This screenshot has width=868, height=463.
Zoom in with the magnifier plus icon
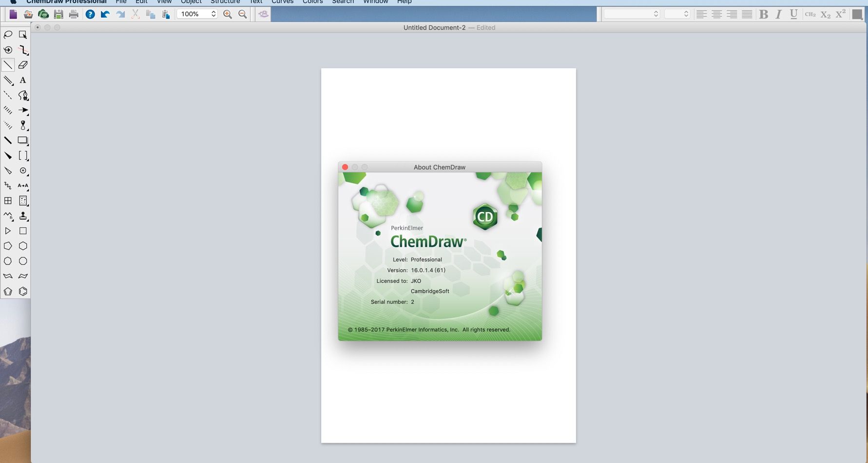tap(228, 14)
